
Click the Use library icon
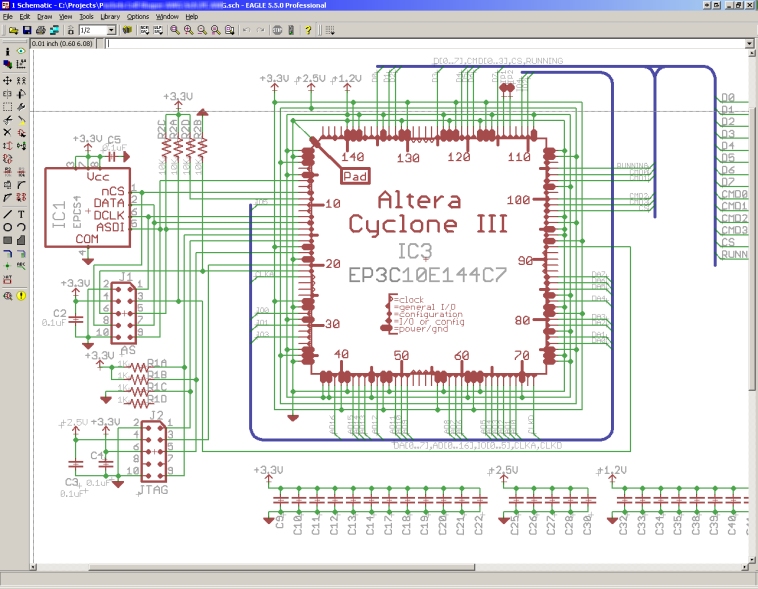point(127,30)
